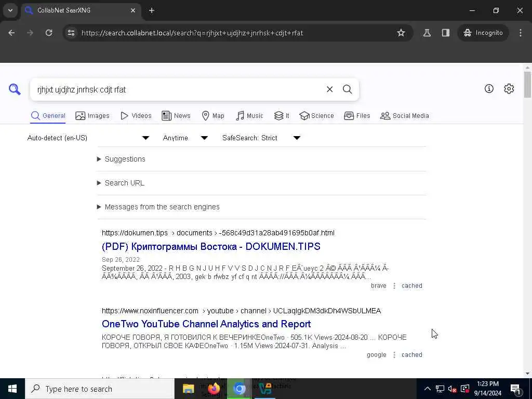
Task: Open the notification center
Action: tap(515, 389)
